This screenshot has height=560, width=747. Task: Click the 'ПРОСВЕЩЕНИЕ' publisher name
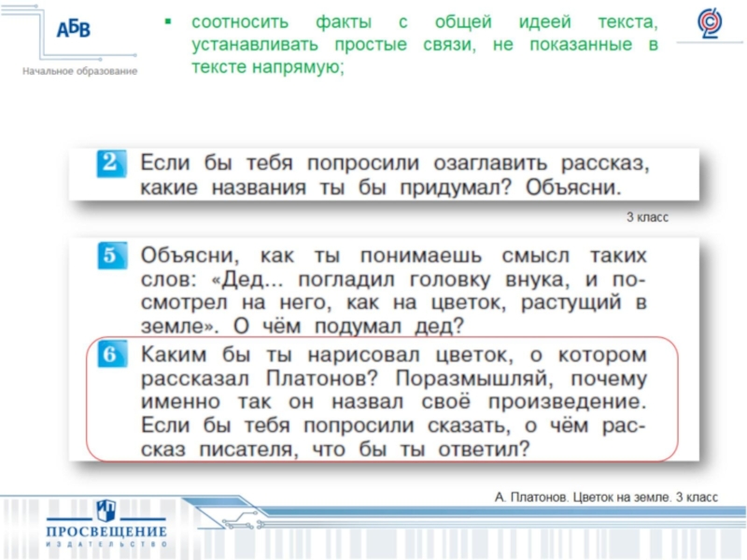pyautogui.click(x=106, y=531)
